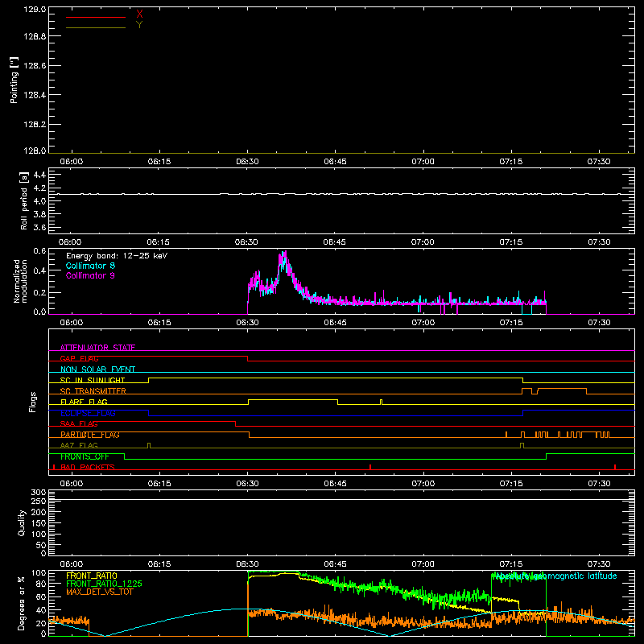The height and width of the screenshot is (644, 644).
Task: Click 07:00 time label under Pointing plot
Action: (x=423, y=162)
